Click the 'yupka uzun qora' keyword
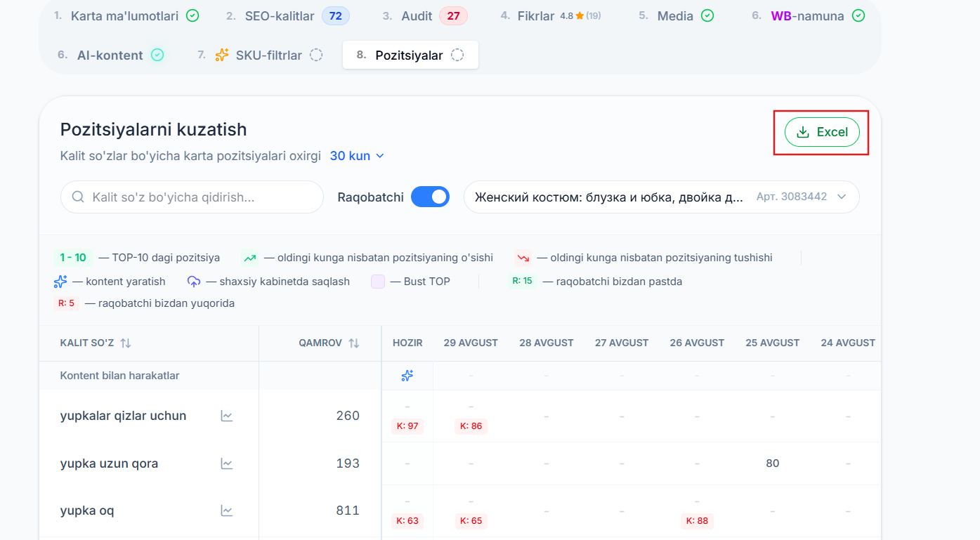Viewport: 980px width, 540px height. (x=110, y=463)
